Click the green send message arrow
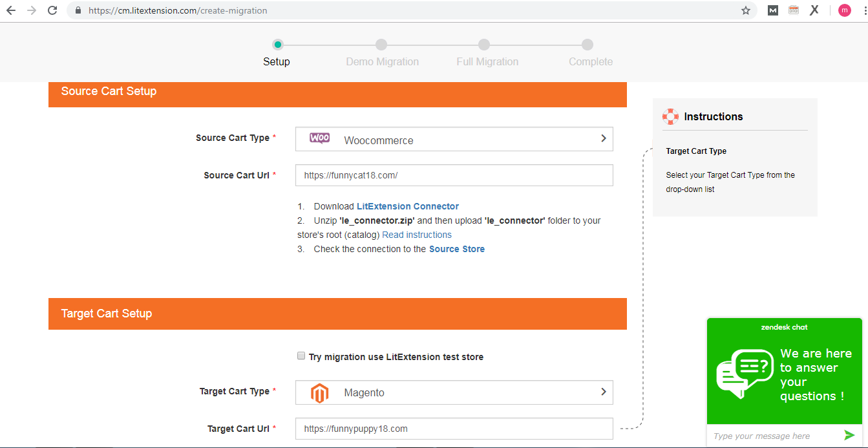 point(850,435)
